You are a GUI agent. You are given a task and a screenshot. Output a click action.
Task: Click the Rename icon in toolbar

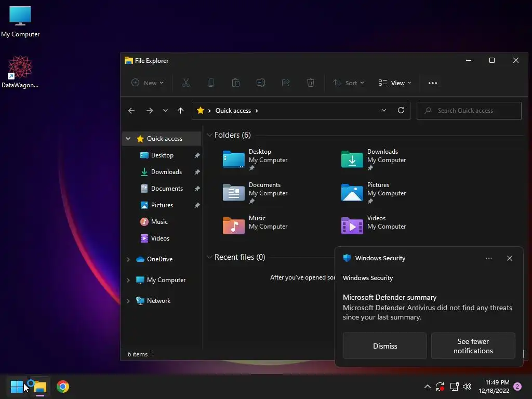(x=261, y=83)
